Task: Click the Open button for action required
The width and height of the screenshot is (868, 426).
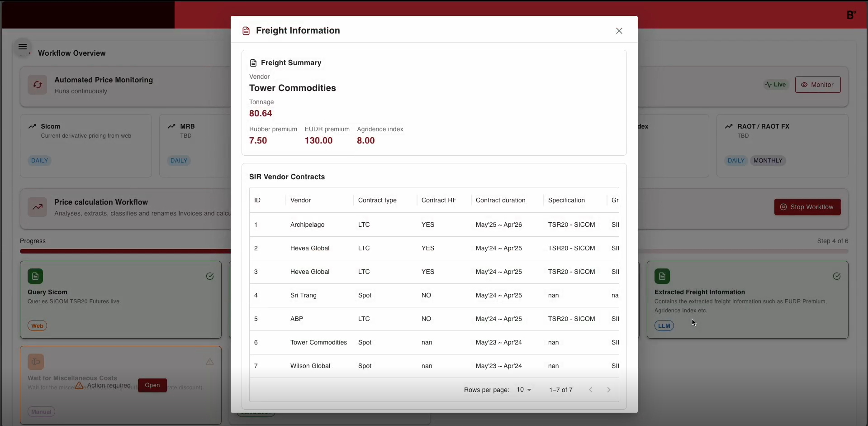Action: (x=152, y=385)
